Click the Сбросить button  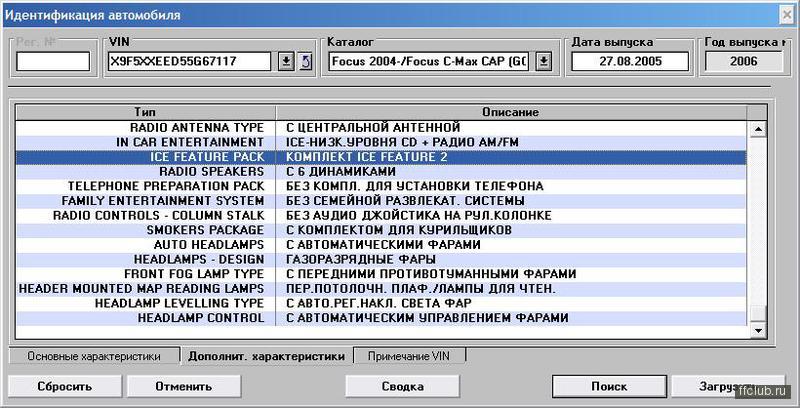click(x=64, y=387)
